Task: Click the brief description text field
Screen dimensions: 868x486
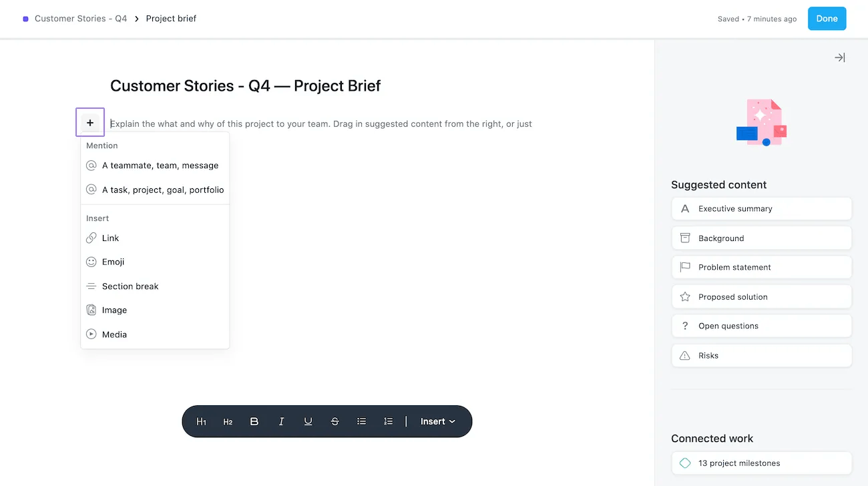Action: (320, 124)
